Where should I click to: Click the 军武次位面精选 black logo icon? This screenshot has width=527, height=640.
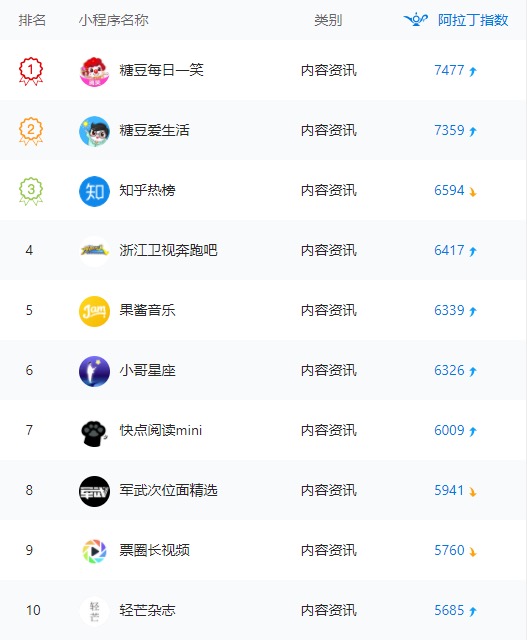click(94, 491)
